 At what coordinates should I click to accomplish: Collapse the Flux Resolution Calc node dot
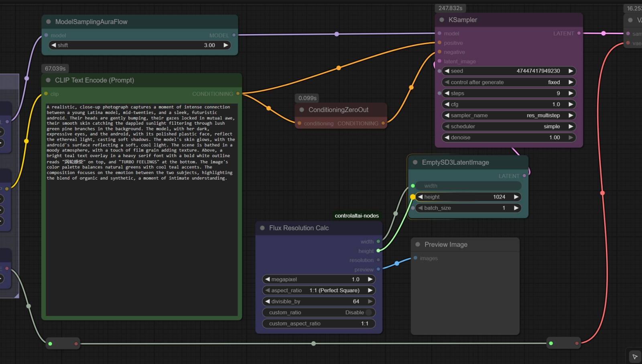pyautogui.click(x=262, y=228)
